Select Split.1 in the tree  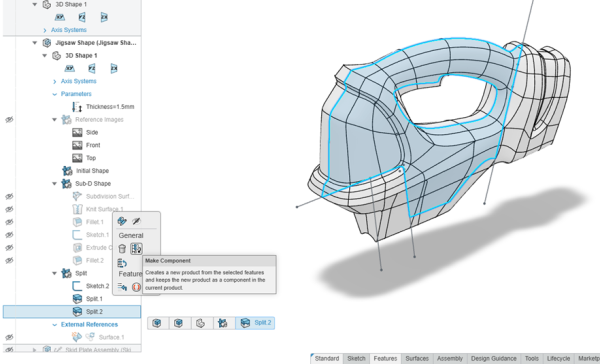click(94, 299)
